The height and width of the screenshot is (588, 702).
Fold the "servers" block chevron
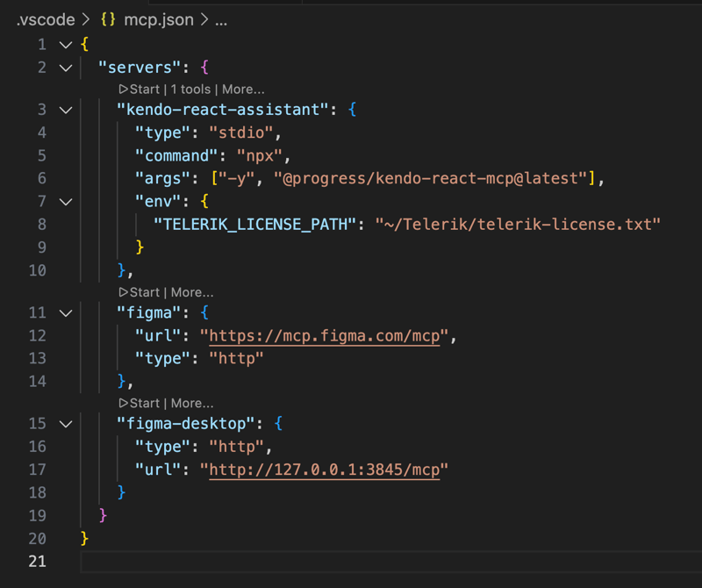pyautogui.click(x=65, y=67)
